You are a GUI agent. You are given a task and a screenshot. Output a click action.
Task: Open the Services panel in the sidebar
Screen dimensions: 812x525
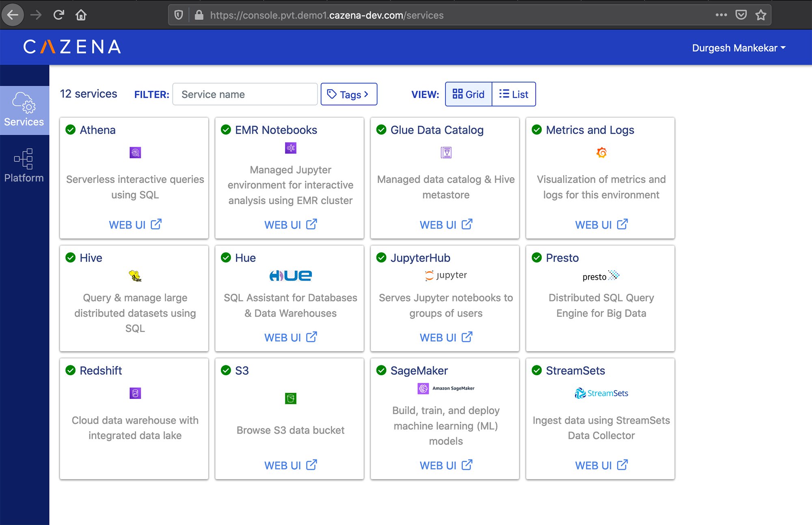[24, 110]
